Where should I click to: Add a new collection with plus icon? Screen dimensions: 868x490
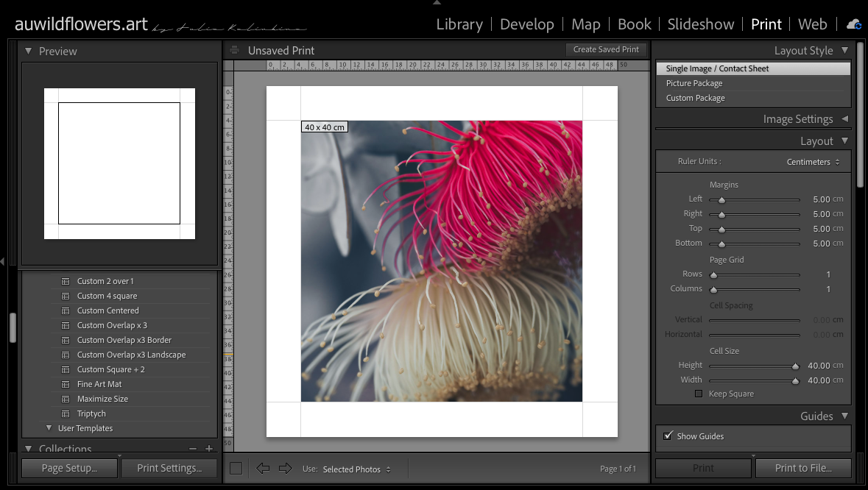pyautogui.click(x=208, y=449)
